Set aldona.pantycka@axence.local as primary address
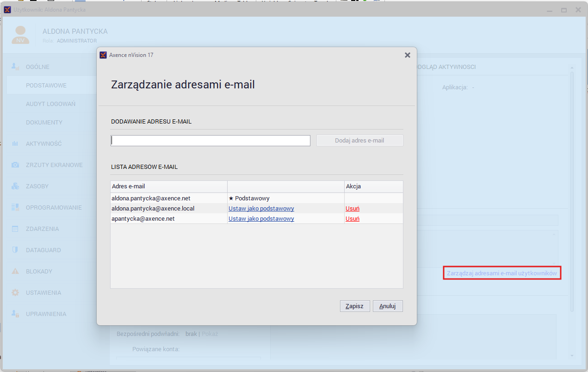 261,209
